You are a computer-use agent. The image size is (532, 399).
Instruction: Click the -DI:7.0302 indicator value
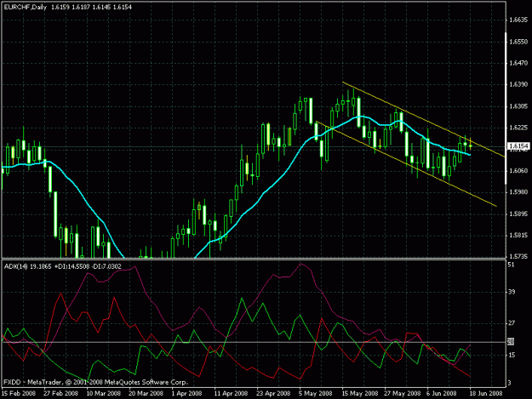coord(106,266)
